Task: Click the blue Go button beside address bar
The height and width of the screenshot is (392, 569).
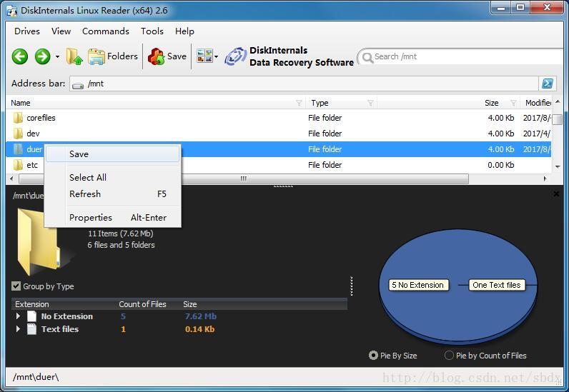Action: point(548,84)
